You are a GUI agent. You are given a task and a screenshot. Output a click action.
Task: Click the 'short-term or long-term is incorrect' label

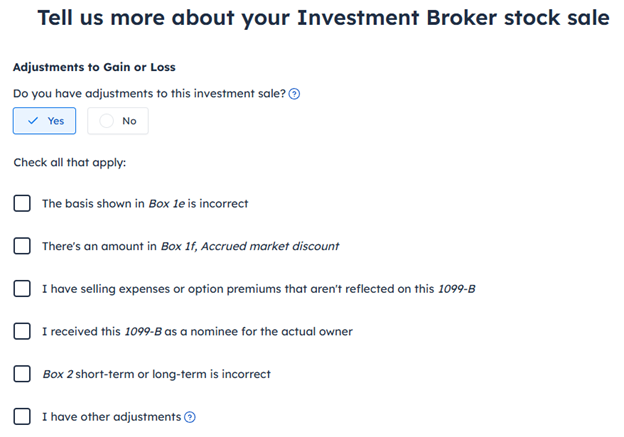point(173,374)
